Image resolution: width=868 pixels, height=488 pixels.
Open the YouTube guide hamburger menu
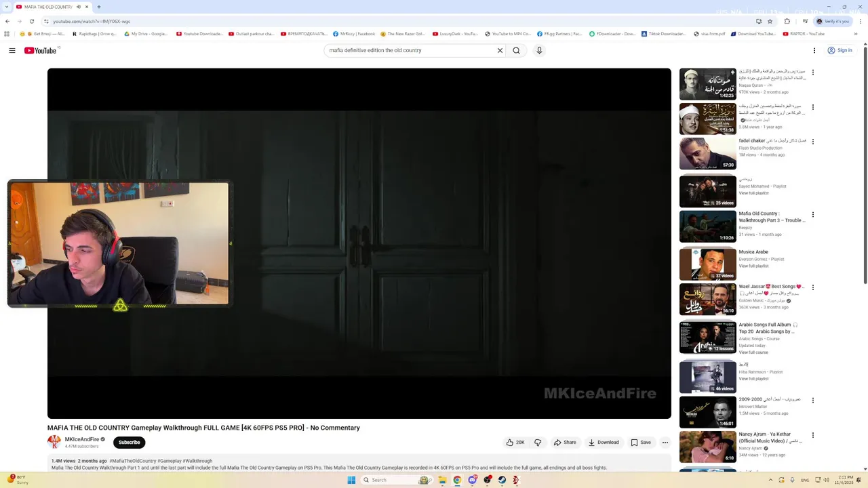[x=12, y=50]
